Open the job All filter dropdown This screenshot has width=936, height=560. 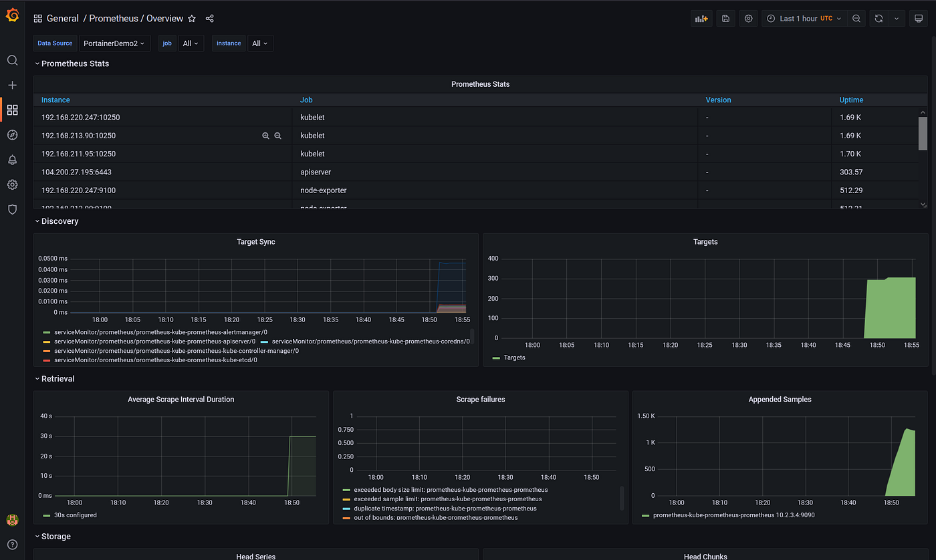click(191, 43)
